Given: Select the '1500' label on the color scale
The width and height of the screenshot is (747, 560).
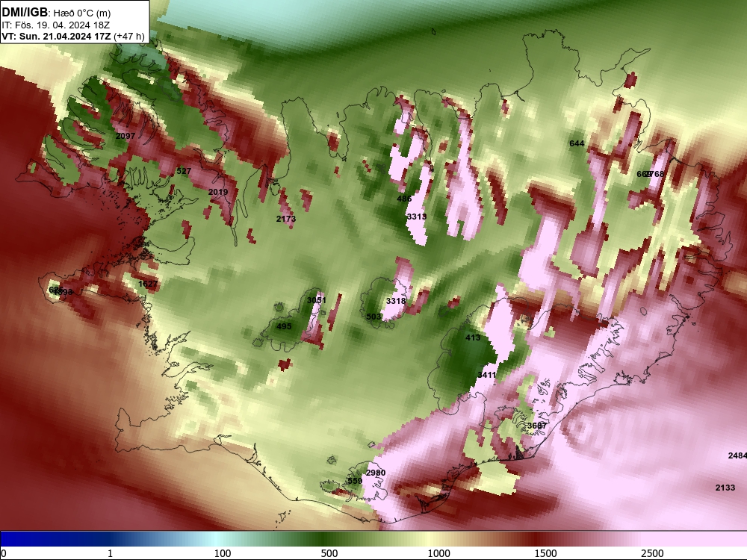Looking at the screenshot, I should 545,553.
